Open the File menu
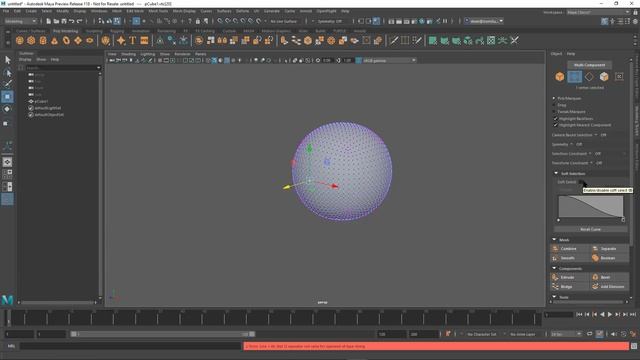 click(6, 11)
